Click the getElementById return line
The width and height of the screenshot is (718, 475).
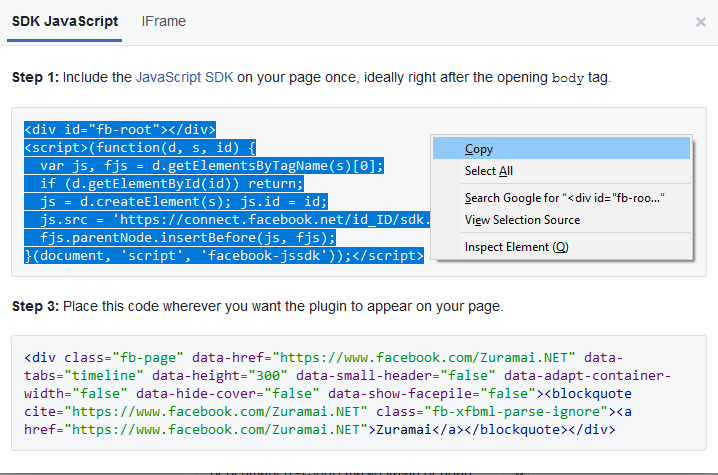coord(164,184)
